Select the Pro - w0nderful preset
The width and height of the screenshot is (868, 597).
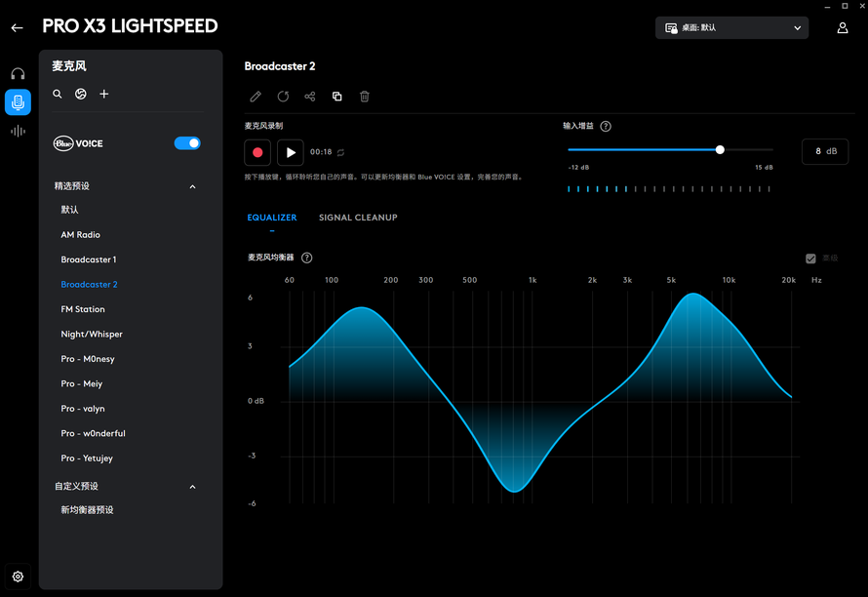point(93,434)
